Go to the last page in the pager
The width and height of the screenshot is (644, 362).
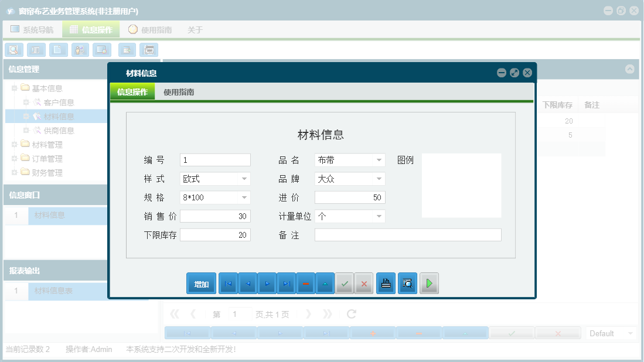328,314
